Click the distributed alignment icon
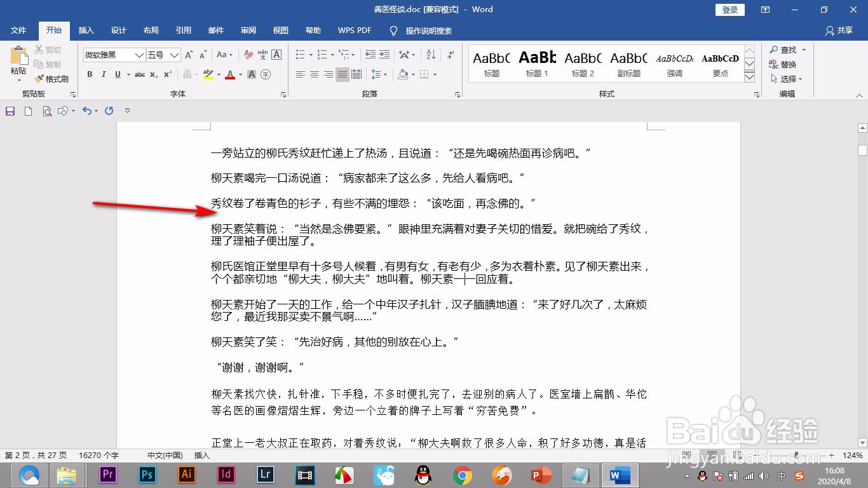Screen dimensions: 868x488 point(356,74)
